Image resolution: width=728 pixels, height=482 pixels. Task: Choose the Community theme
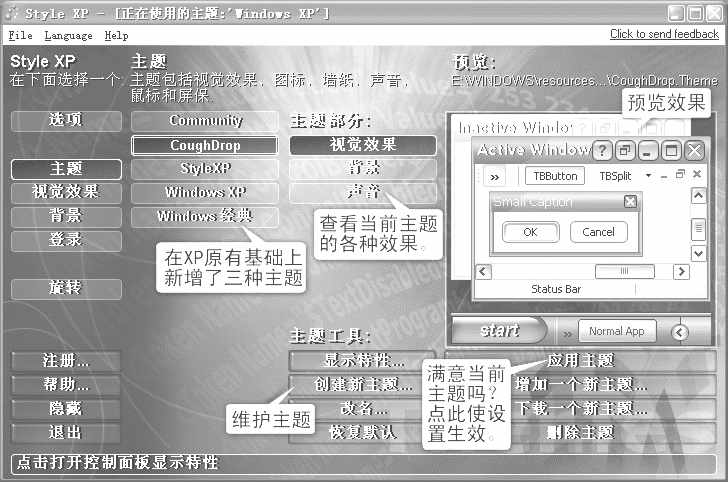[205, 121]
